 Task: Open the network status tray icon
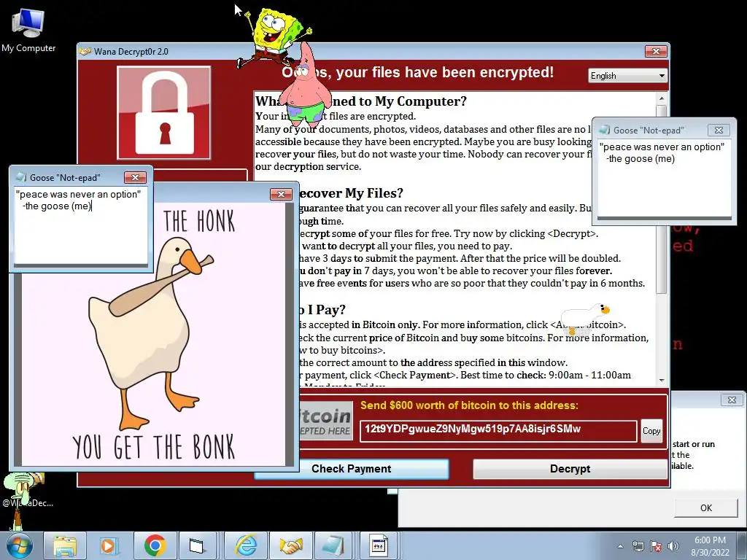(x=638, y=546)
